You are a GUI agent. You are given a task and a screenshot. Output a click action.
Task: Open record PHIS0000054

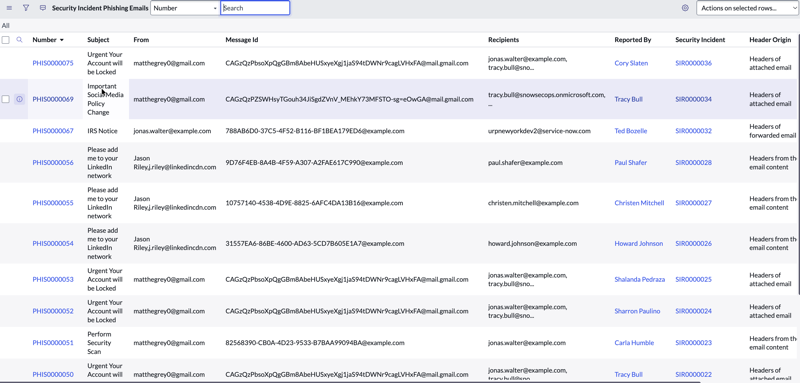pyautogui.click(x=53, y=244)
